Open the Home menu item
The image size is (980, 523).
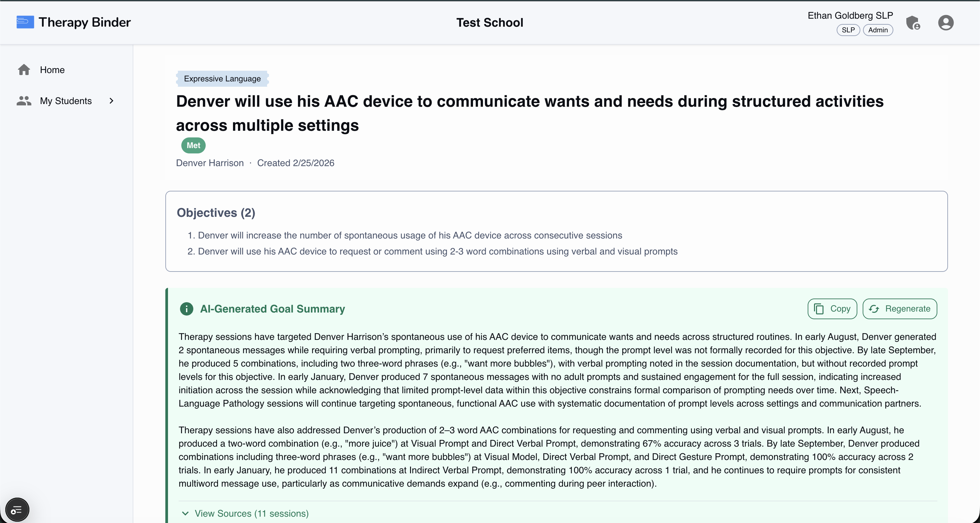point(52,70)
